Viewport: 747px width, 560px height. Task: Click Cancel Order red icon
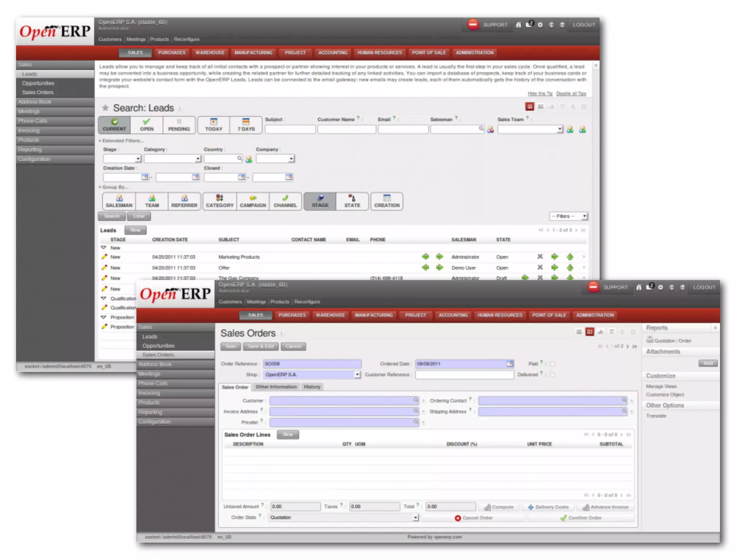coord(458,518)
